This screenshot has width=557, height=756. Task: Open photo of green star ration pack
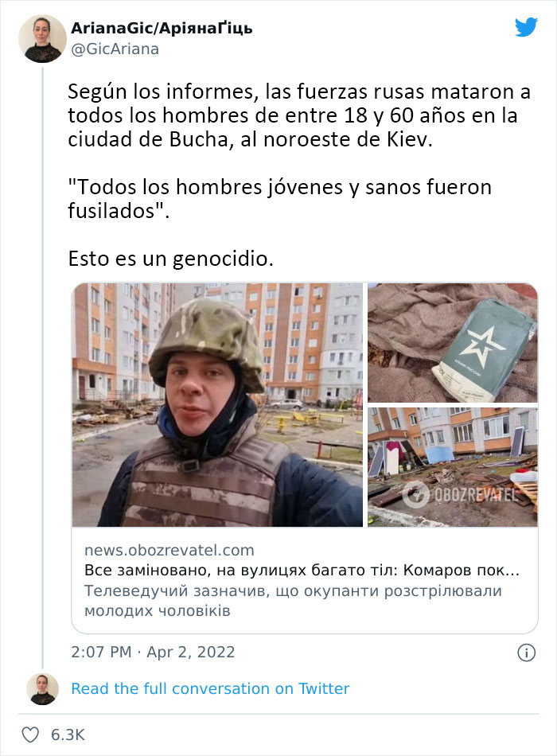(452, 343)
